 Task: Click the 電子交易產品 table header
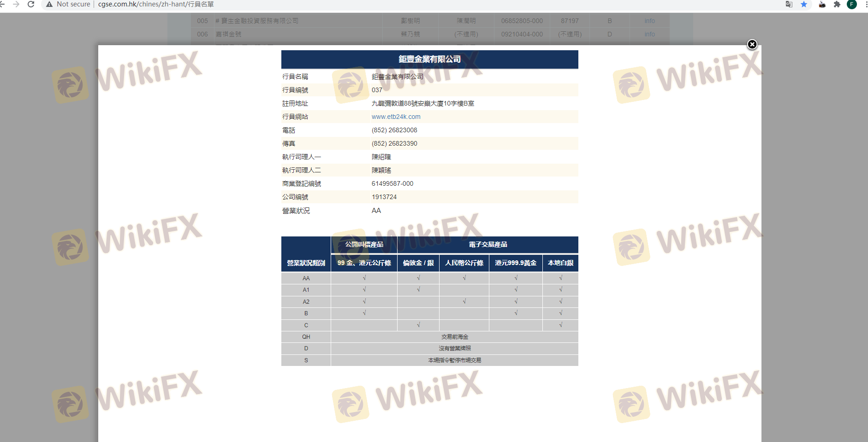click(x=488, y=244)
